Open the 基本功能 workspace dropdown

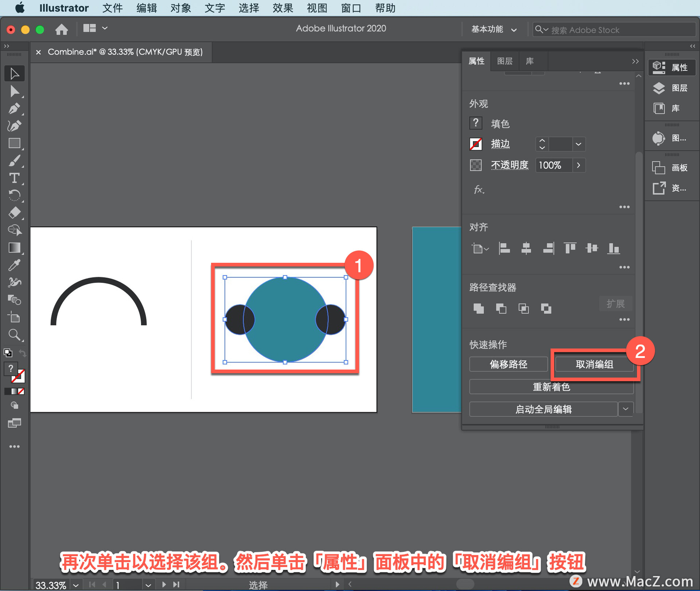(494, 30)
